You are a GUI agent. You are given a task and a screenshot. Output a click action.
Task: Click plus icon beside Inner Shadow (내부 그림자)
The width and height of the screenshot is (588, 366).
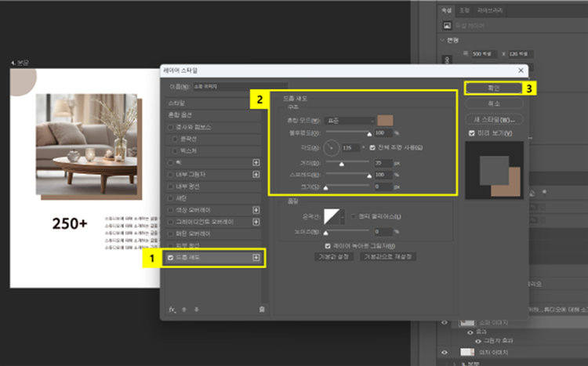click(256, 174)
